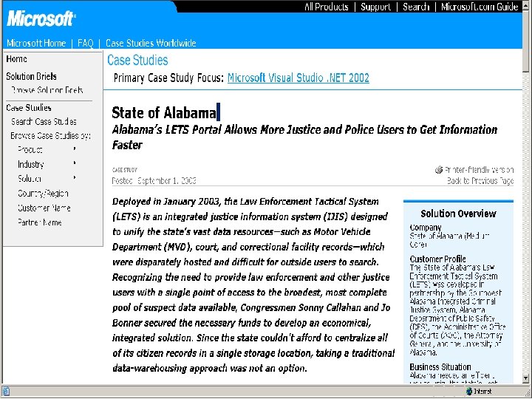This screenshot has width=532, height=399.
Task: Click the Internet zone globe icon
Action: 469,391
